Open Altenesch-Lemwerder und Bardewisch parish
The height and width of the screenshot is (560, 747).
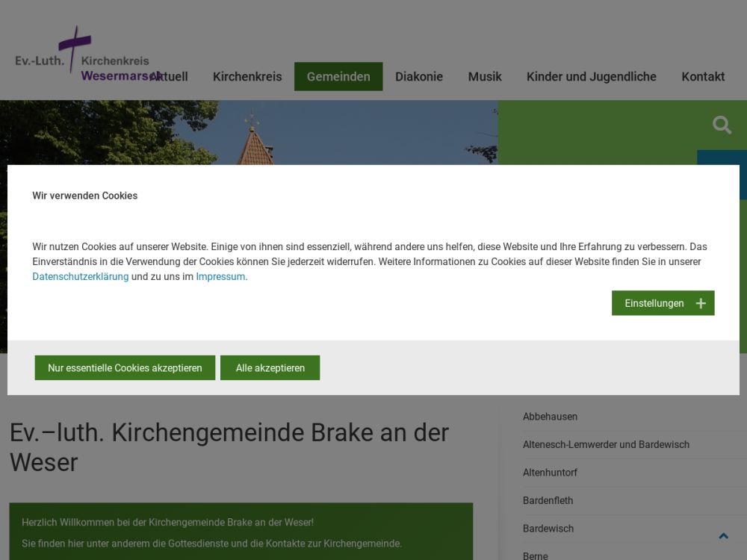tap(606, 444)
